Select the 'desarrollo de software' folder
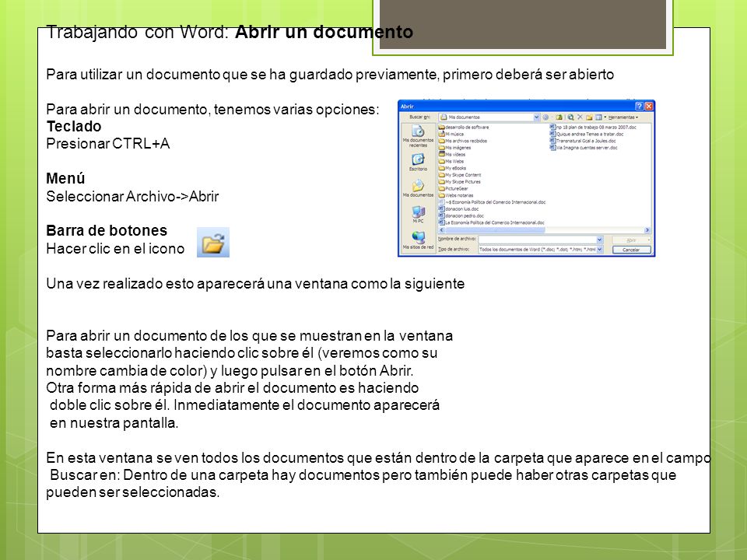 [464, 127]
